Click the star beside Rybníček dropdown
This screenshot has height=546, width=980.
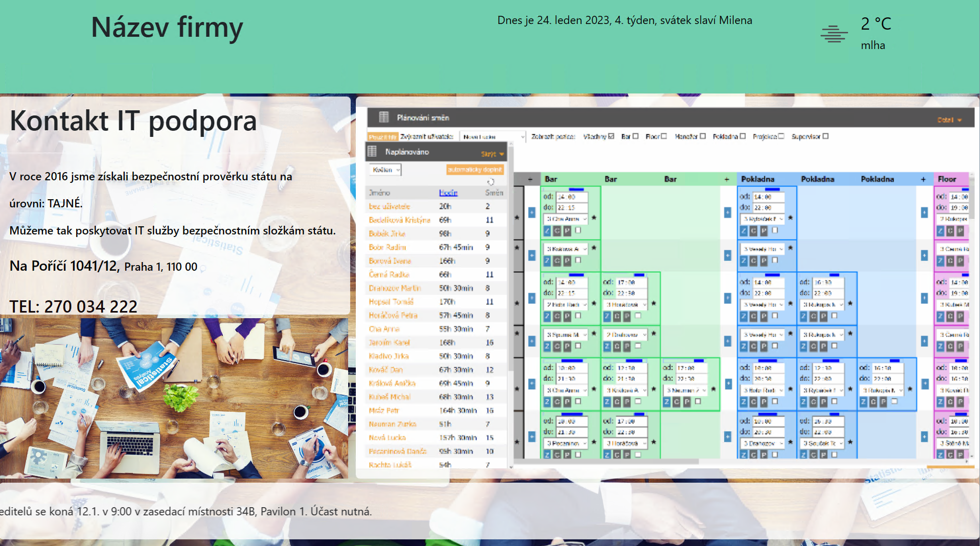click(790, 218)
